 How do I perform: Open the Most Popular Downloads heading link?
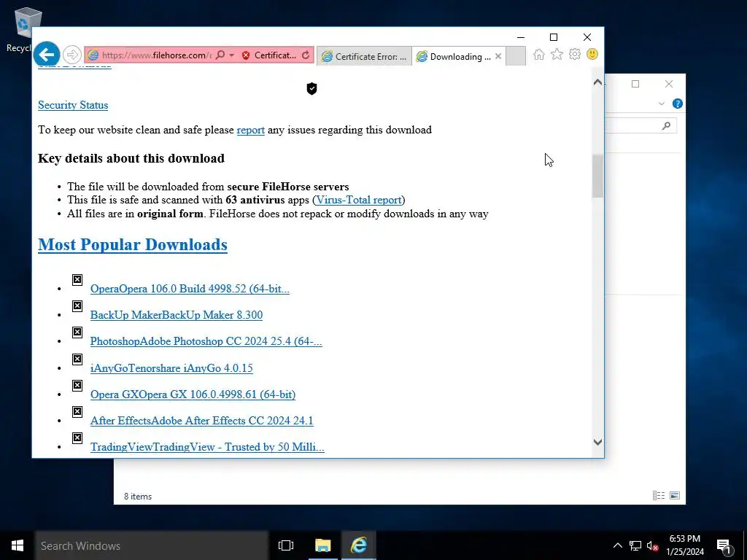point(133,245)
